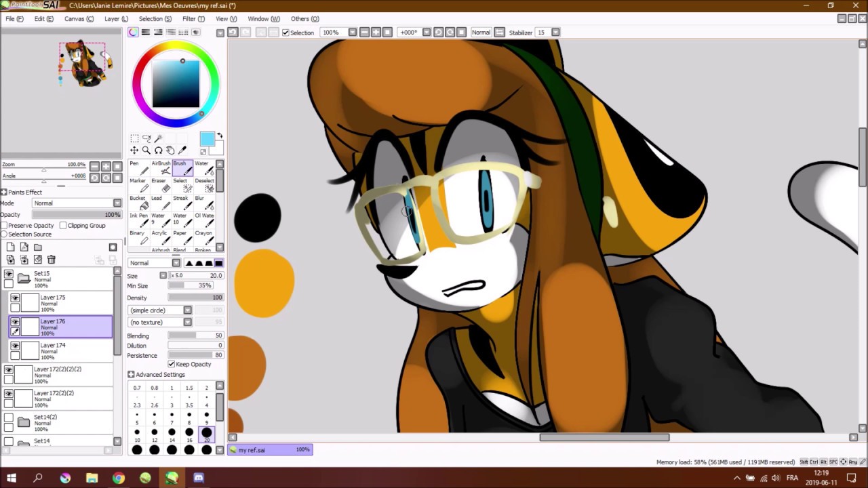Swap foreground and background colors
The height and width of the screenshot is (488, 868).
tap(220, 136)
